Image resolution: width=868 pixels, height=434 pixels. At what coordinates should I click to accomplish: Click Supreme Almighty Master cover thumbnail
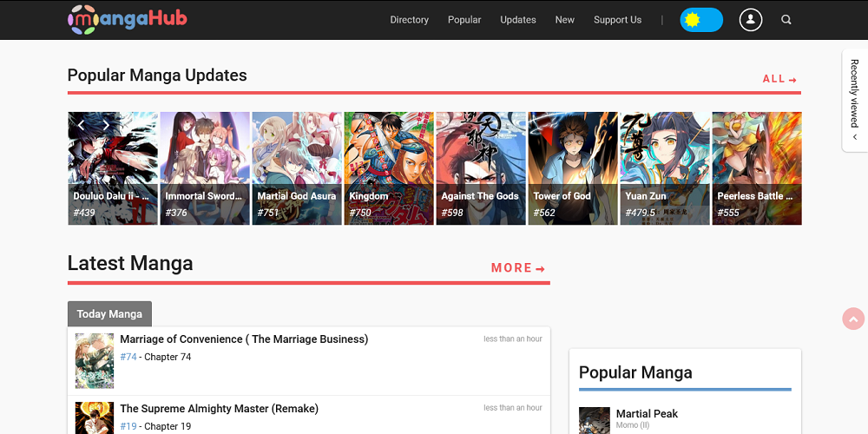[x=95, y=418]
